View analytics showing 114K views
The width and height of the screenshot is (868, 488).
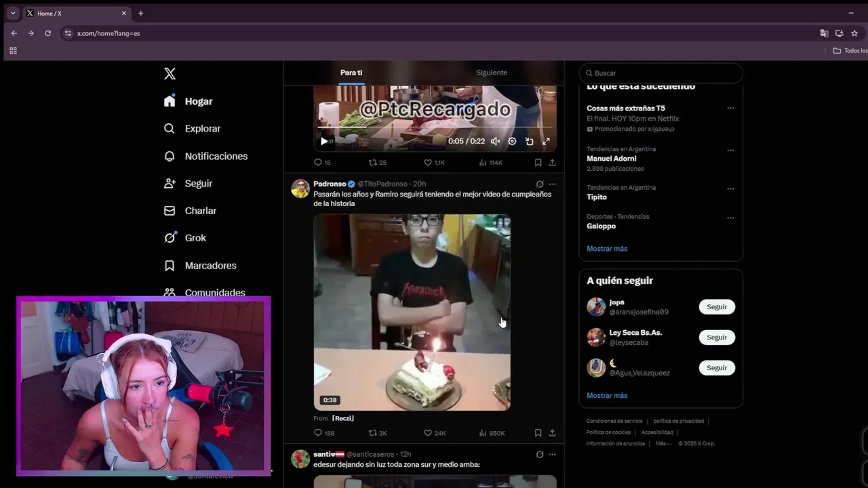coord(490,163)
